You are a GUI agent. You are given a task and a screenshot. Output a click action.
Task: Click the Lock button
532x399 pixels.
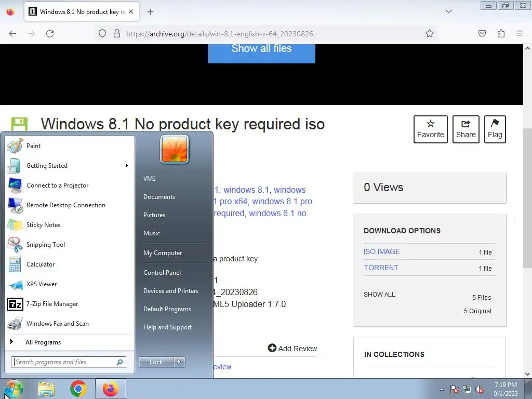pyautogui.click(x=156, y=362)
